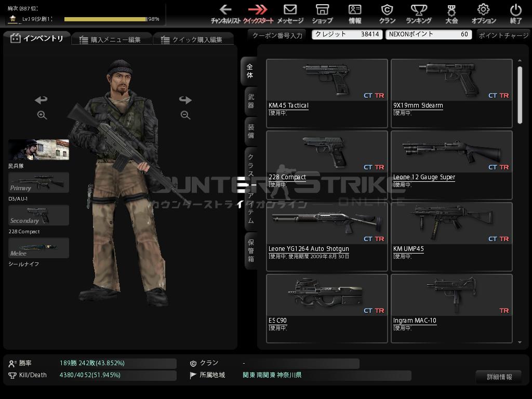Select the KM.45 Tactical pistol card

tap(327, 94)
